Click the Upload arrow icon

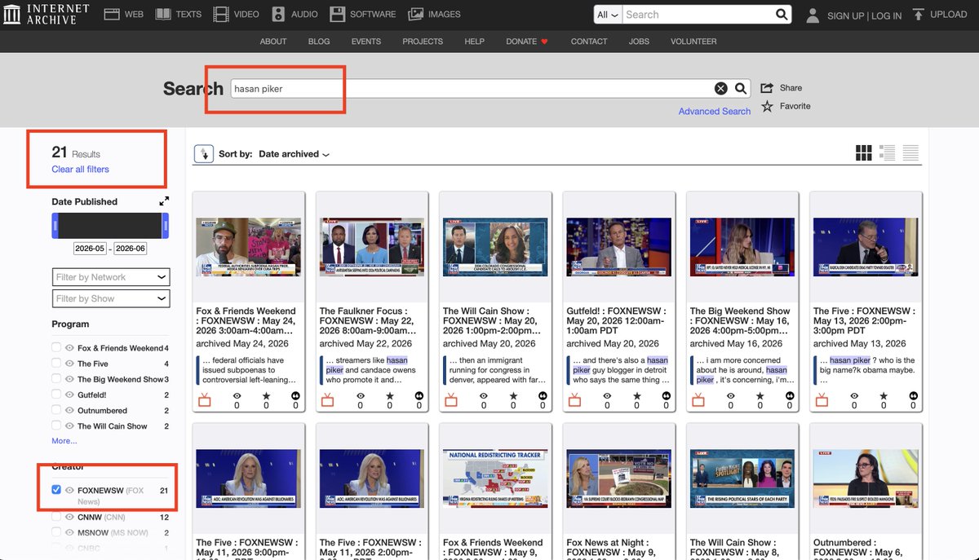(919, 14)
